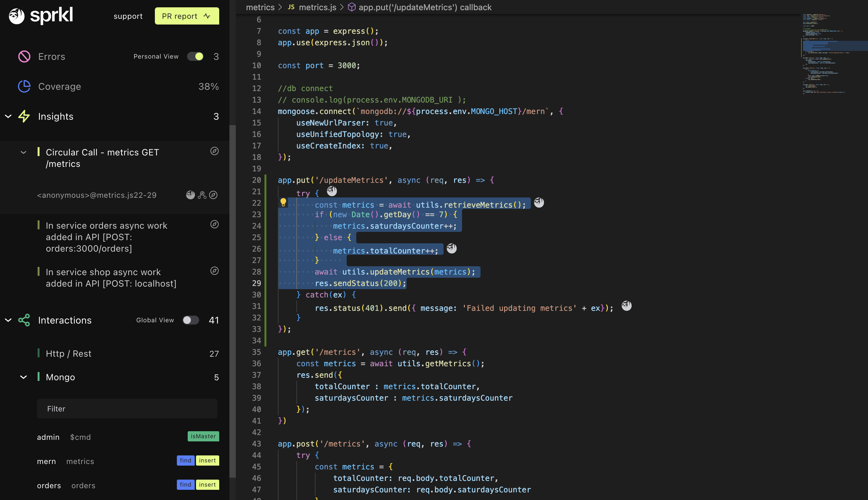
Task: Click the Mongo Filter input field
Action: [127, 409]
